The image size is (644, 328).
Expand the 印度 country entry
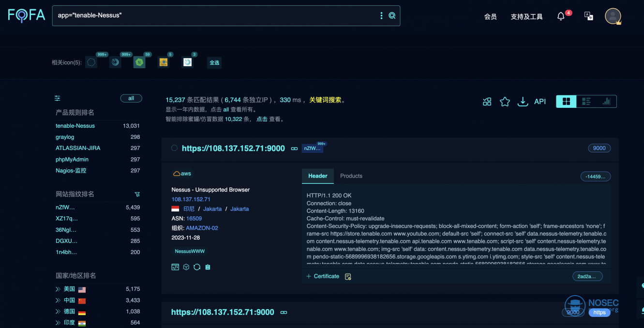(x=59, y=323)
